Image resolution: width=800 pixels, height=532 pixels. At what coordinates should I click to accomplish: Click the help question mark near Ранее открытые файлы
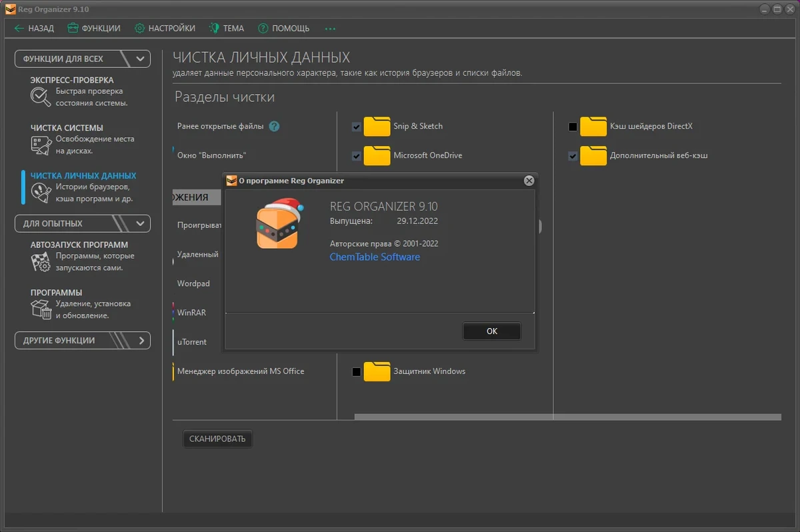pyautogui.click(x=274, y=126)
